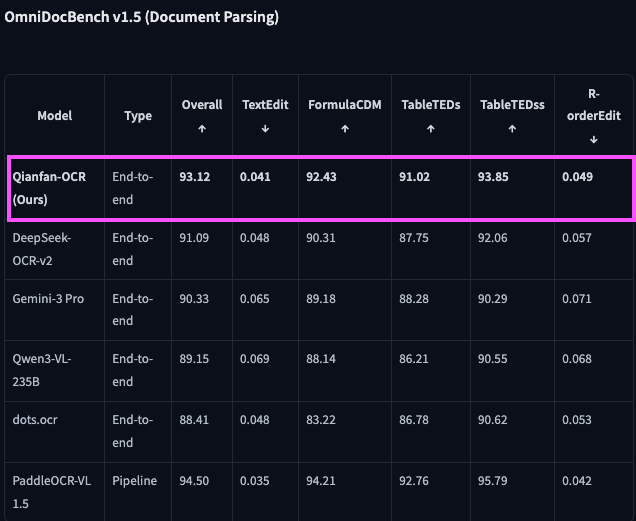Select the PaddleOCR-VL 1.5 model cell
This screenshot has width=636, height=521.
pos(52,492)
